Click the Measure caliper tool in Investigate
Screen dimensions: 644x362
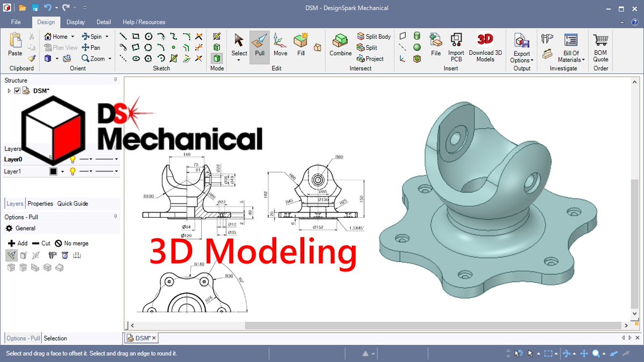547,38
